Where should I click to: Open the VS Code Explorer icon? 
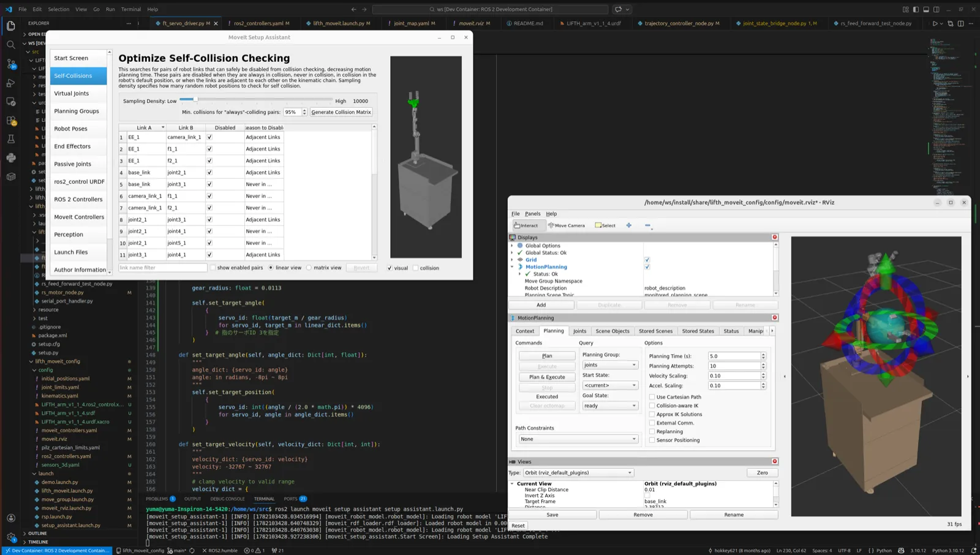coord(10,26)
